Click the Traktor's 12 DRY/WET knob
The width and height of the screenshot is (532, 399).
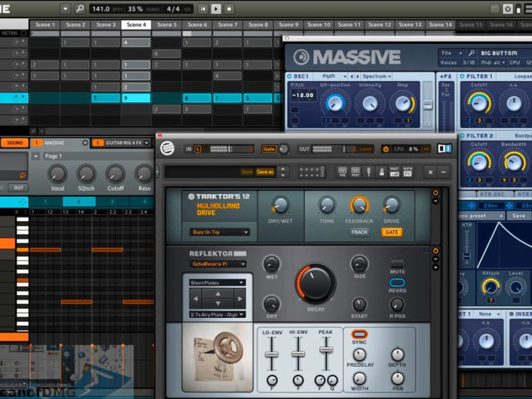pos(280,206)
